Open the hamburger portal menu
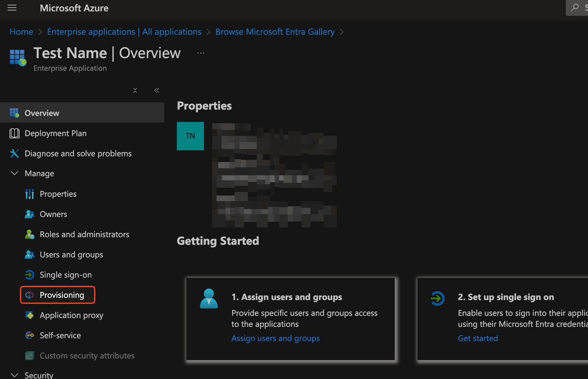The width and height of the screenshot is (588, 379). 12,8
